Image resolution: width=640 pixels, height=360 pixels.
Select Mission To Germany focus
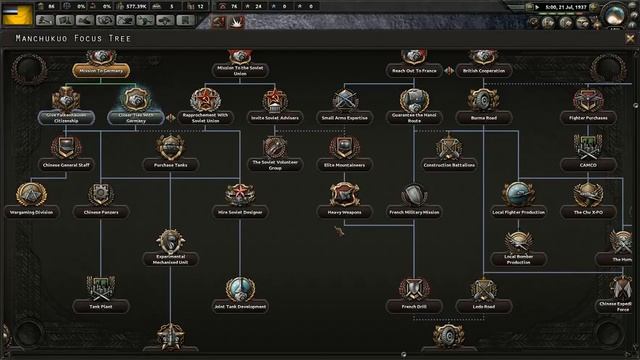point(101,71)
